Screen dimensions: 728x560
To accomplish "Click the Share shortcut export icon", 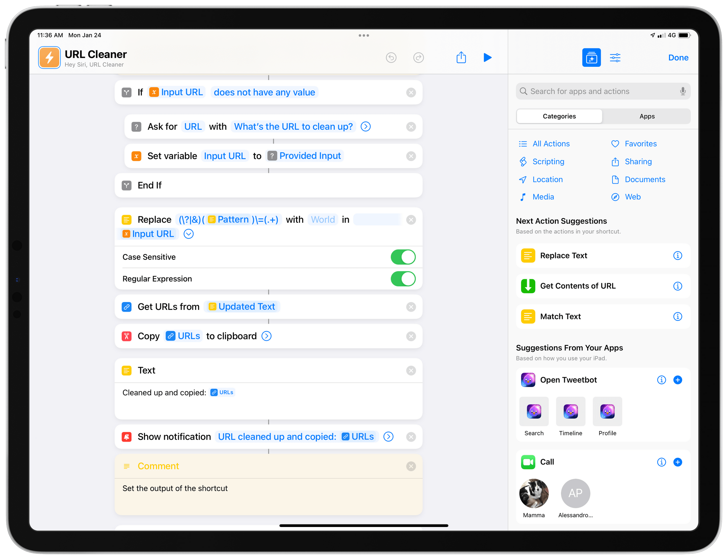I will click(461, 57).
